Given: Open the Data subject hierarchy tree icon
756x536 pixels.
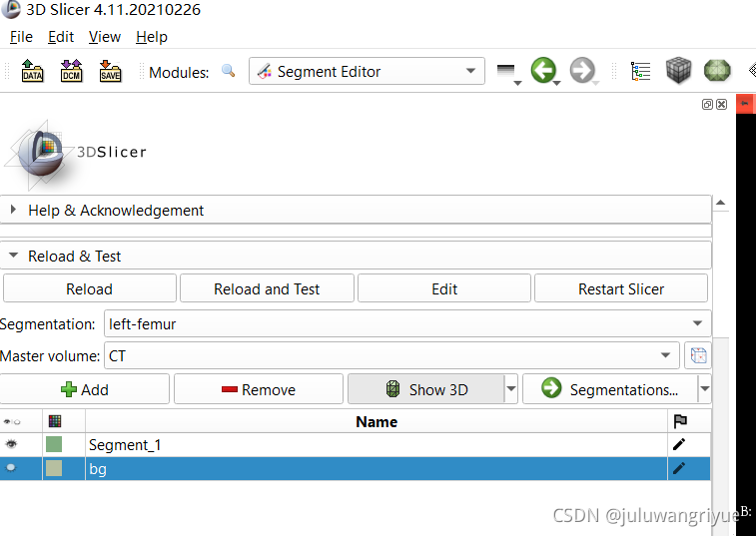Looking at the screenshot, I should pos(641,71).
